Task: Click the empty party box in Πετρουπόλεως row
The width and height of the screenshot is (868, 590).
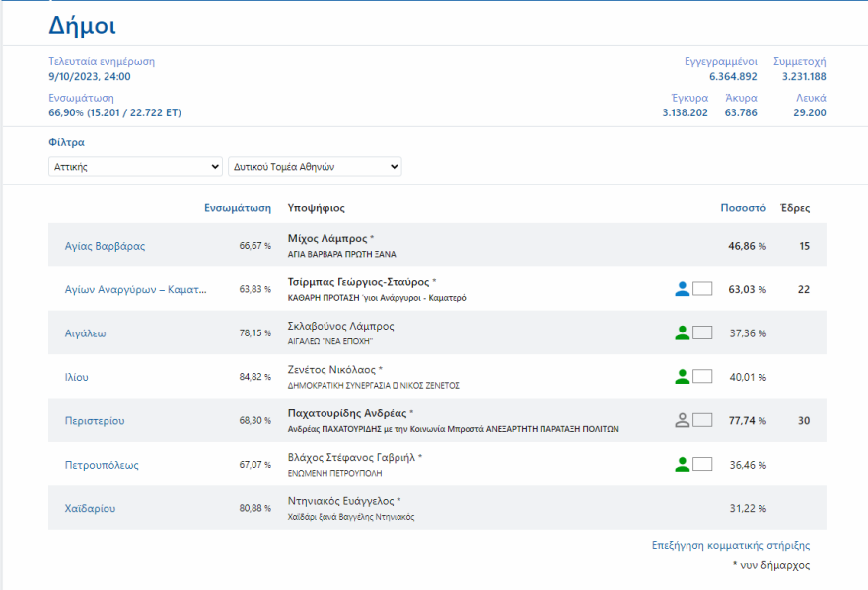Action: 702,464
